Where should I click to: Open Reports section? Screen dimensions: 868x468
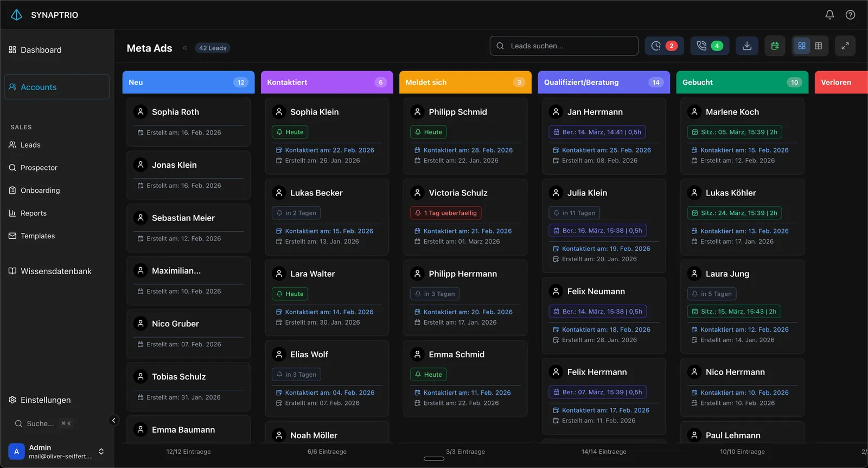click(56, 213)
